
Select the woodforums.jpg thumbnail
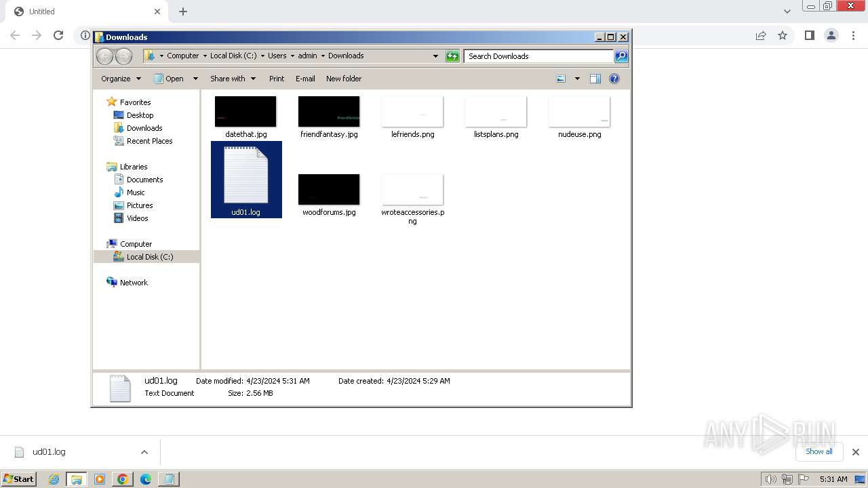[x=329, y=190]
